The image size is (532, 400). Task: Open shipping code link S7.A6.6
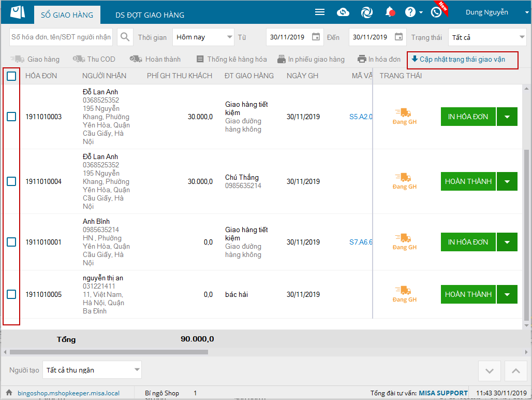point(361,242)
